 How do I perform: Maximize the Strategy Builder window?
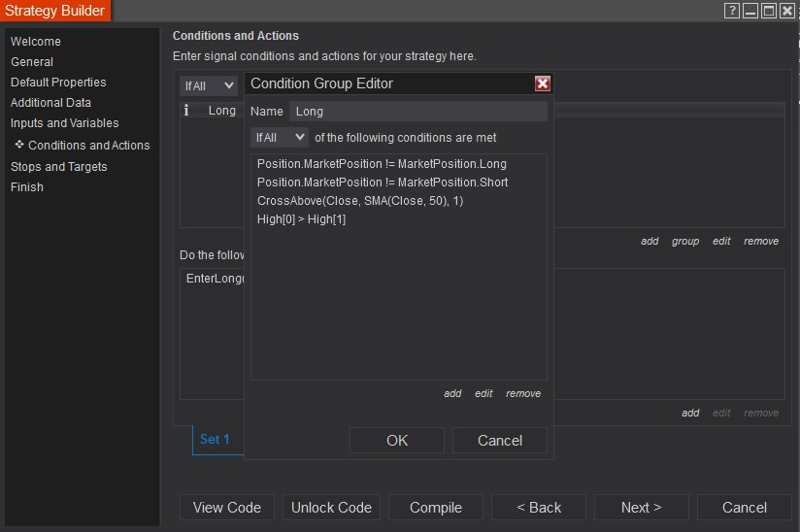769,11
